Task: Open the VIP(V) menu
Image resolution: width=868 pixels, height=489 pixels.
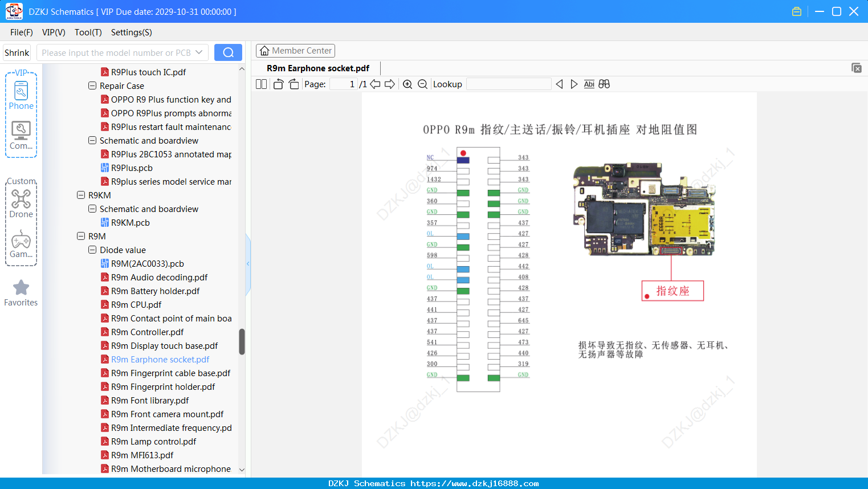Action: click(54, 32)
